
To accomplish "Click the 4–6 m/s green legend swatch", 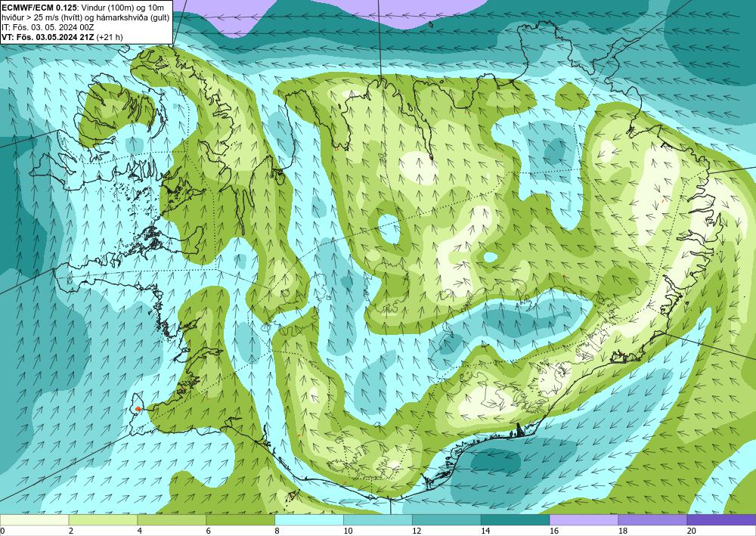I will tap(172, 520).
